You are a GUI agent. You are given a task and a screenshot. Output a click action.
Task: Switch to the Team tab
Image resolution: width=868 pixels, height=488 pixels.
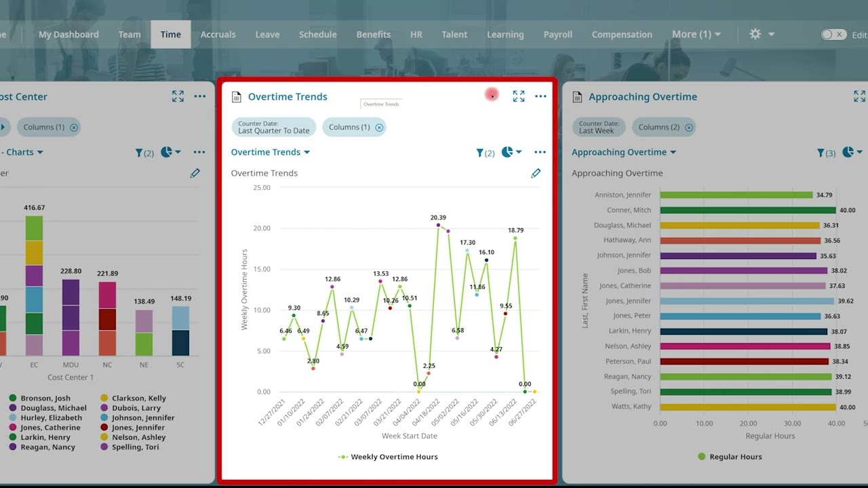point(130,35)
